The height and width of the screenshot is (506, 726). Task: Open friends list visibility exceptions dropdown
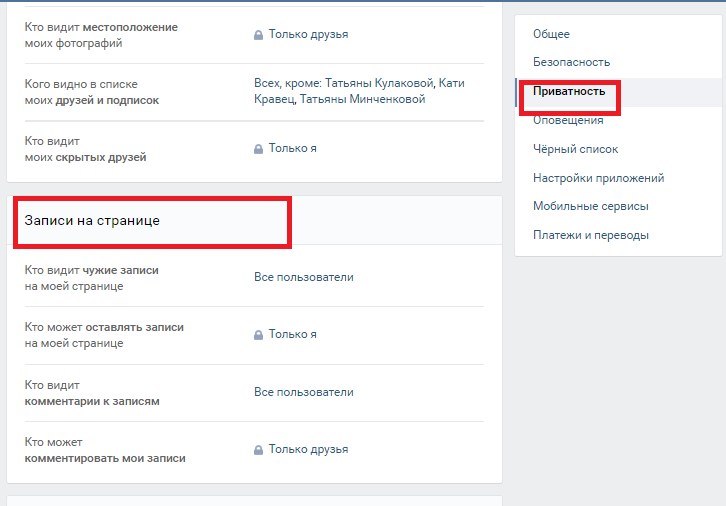pyautogui.click(x=359, y=91)
